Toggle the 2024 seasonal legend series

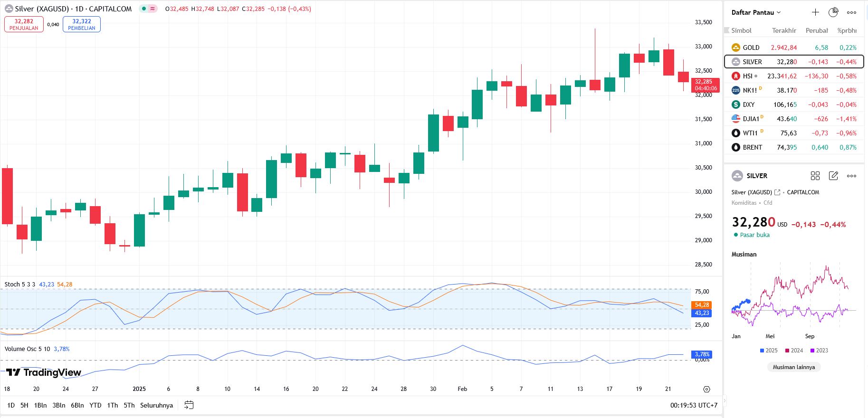(x=794, y=351)
